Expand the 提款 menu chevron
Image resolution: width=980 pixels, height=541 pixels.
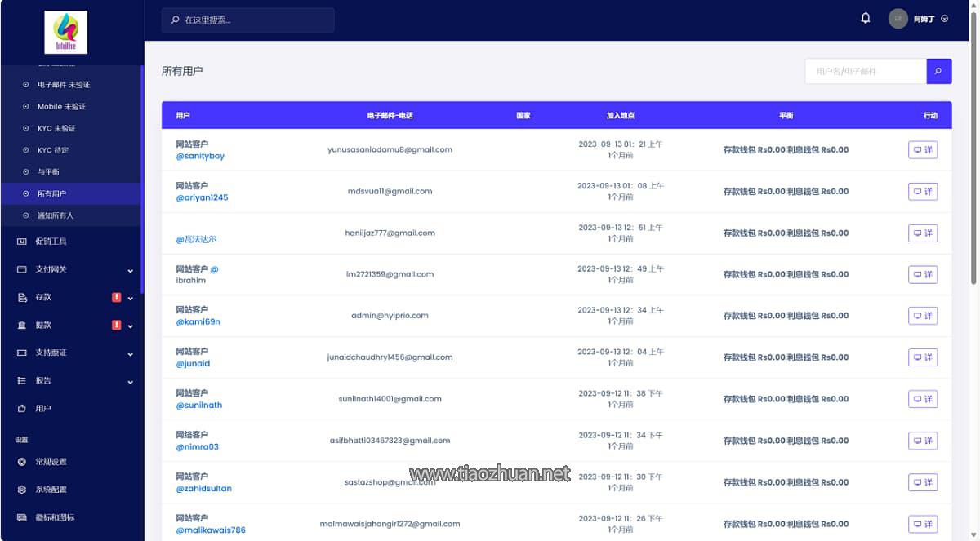[x=130, y=326]
